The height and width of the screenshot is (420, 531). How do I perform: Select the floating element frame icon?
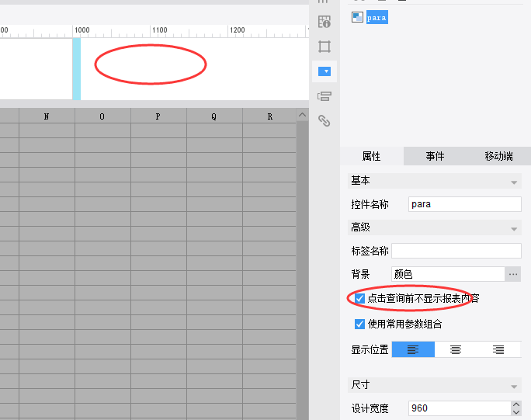324,47
